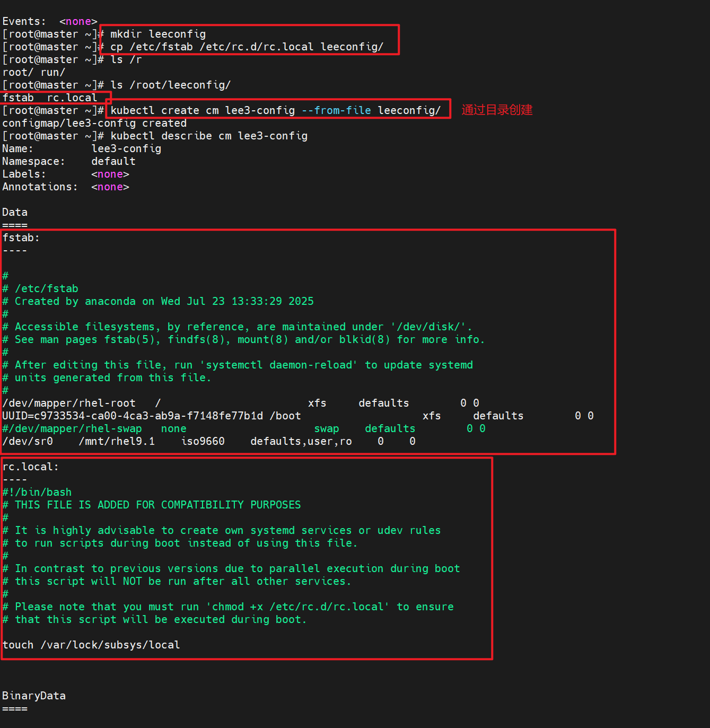The image size is (710, 728).
Task: Click the 'root/ run/' completion output
Action: (34, 72)
